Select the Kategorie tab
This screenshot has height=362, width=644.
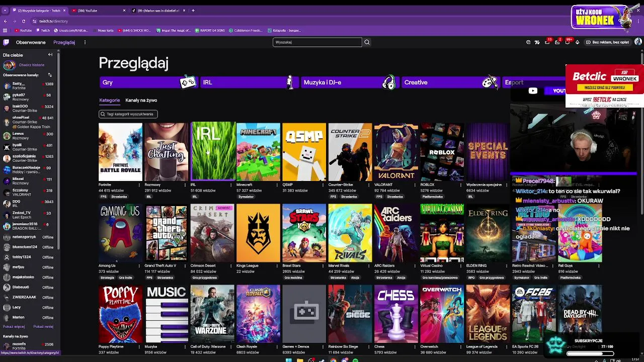point(109,100)
